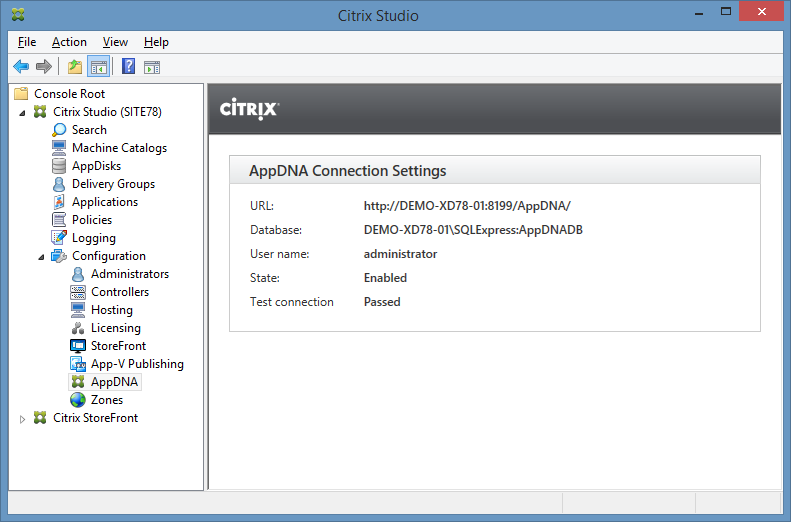The image size is (791, 522).
Task: Collapse the Configuration tree node
Action: (41, 257)
